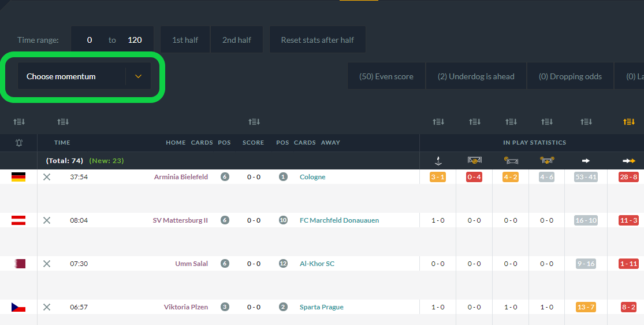Click the Qatar flag icon

(20, 264)
